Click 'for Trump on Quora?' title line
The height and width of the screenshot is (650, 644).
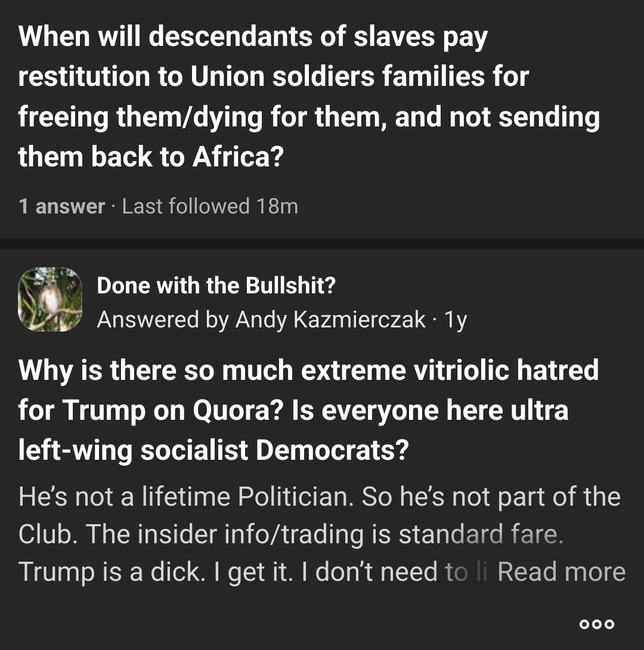(x=150, y=410)
